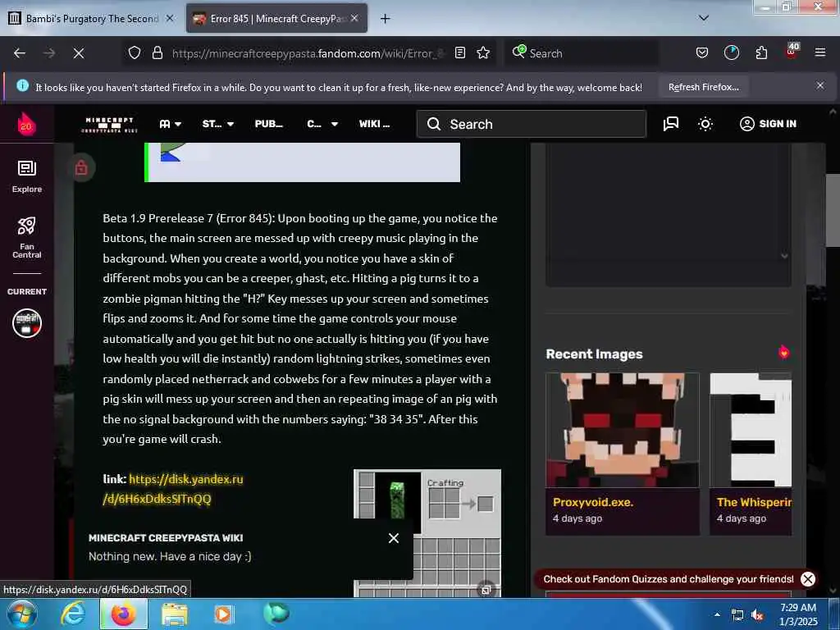Close the Bambi's Purgatory tab
Image resolution: width=840 pixels, height=630 pixels.
click(x=169, y=18)
